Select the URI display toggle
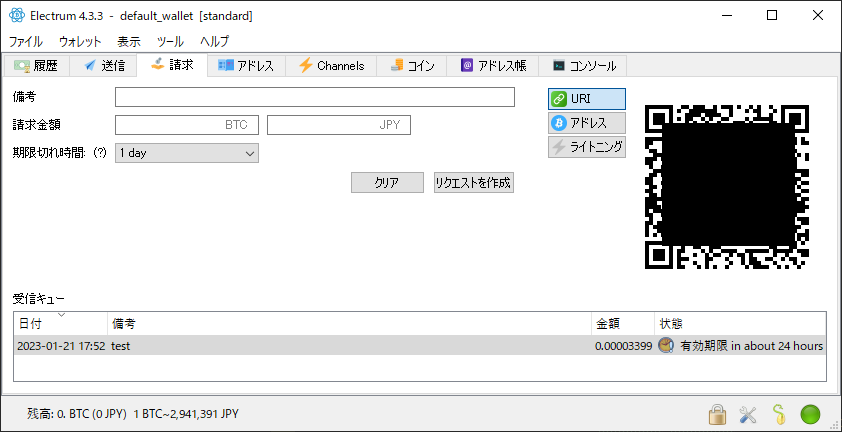This screenshot has height=432, width=842. click(x=587, y=99)
